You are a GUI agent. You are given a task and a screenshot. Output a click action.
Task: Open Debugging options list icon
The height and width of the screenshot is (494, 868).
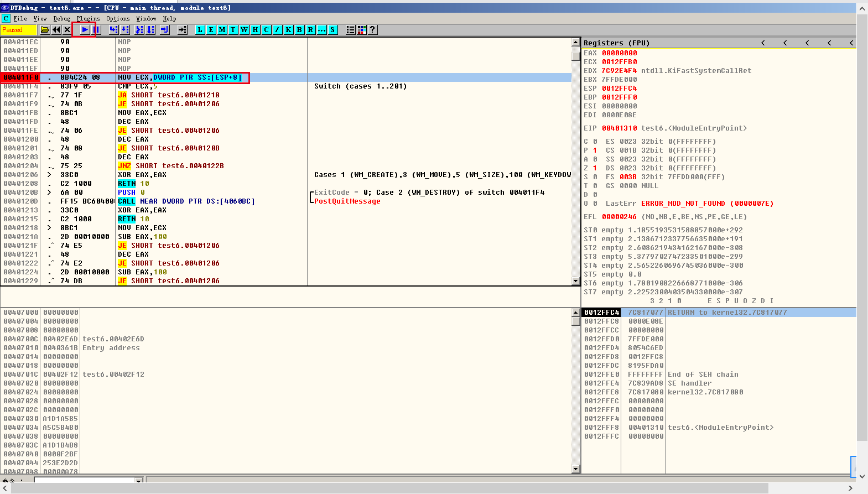coord(351,30)
